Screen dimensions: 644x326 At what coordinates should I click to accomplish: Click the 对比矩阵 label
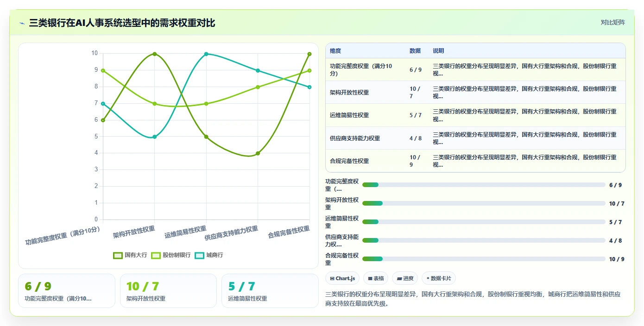pos(612,22)
